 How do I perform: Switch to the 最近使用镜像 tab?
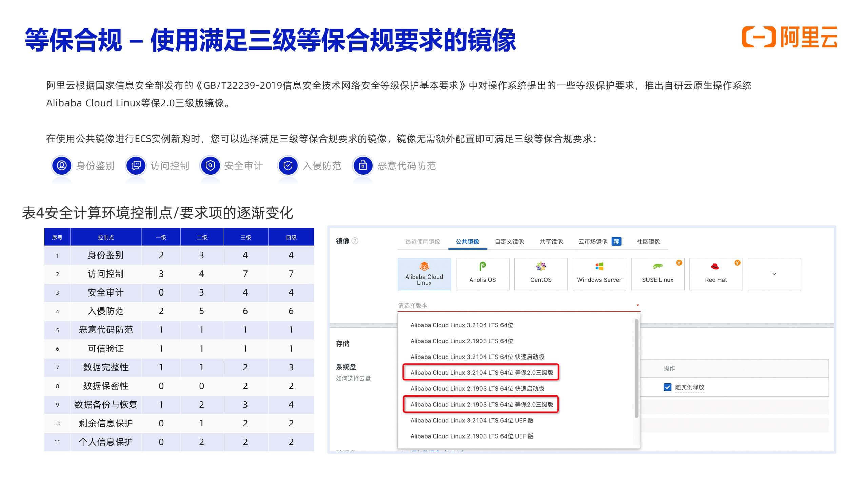coord(422,241)
